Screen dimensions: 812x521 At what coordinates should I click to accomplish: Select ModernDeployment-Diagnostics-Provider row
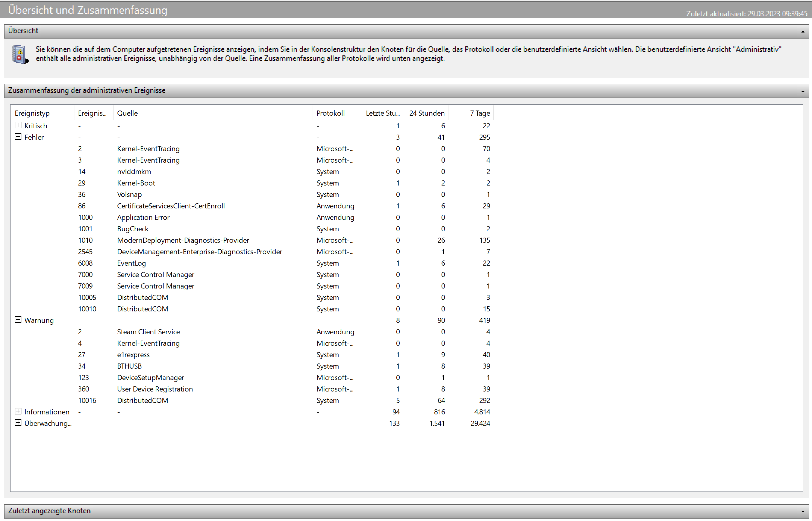[x=183, y=241]
